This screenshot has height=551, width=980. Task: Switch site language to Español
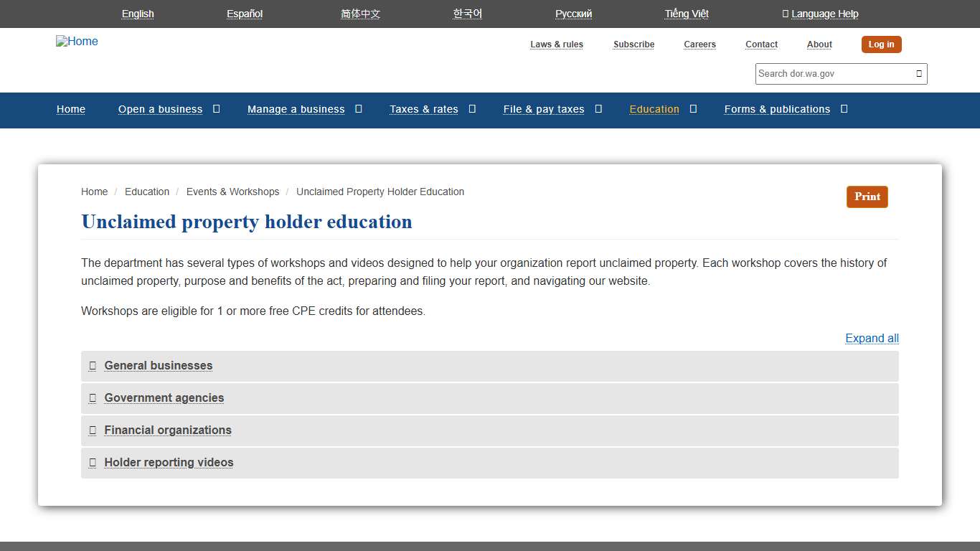pyautogui.click(x=244, y=14)
